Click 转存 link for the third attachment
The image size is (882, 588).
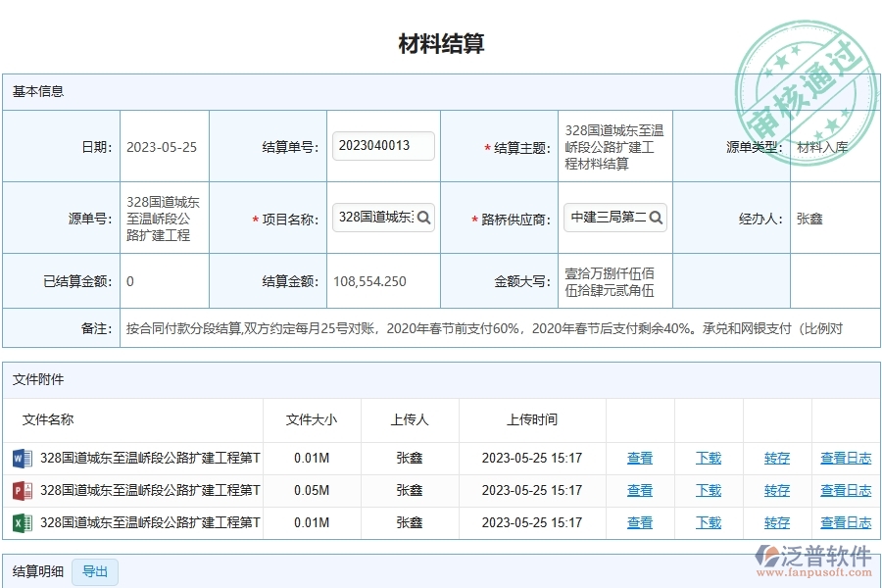776,522
